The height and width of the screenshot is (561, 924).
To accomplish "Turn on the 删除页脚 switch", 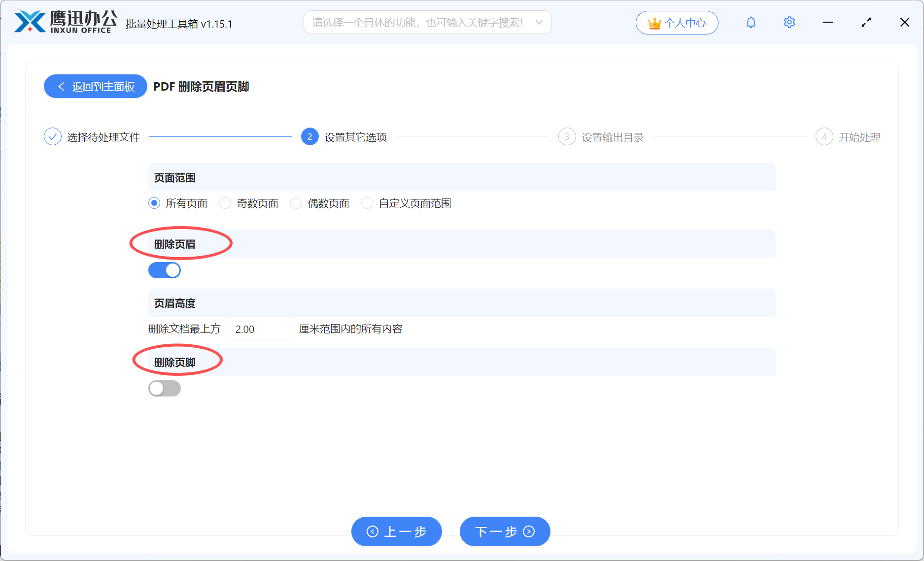I will coord(165,389).
